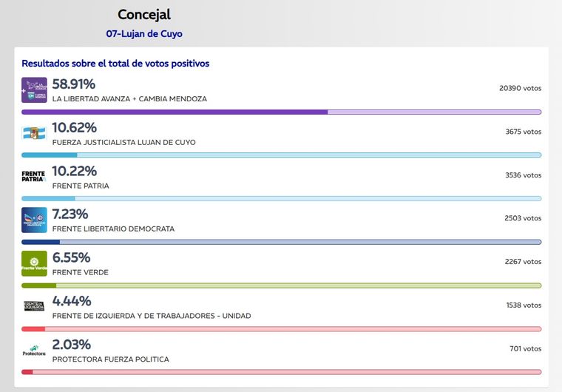The image size is (562, 392).
Task: Click the FRENTE PATRIA party name
Action: 81,186
